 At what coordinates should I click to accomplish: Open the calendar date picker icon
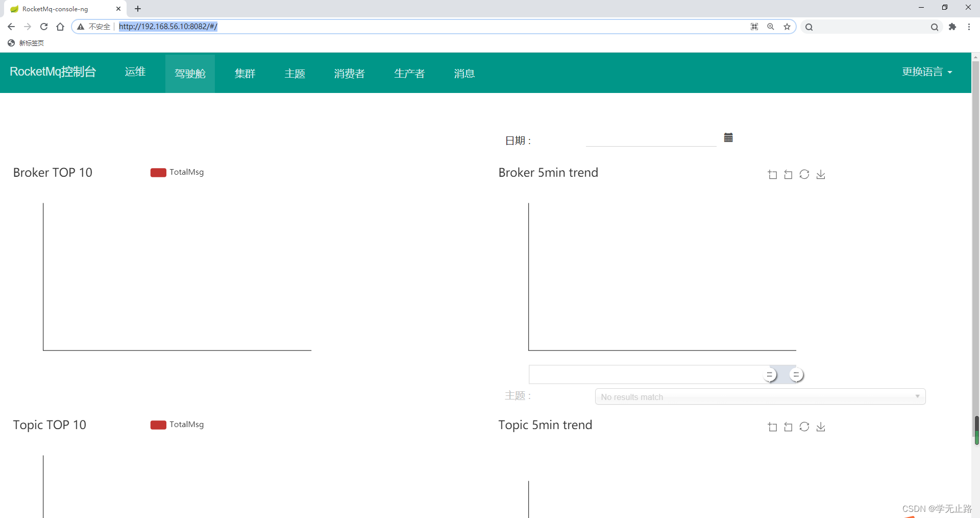pyautogui.click(x=728, y=137)
